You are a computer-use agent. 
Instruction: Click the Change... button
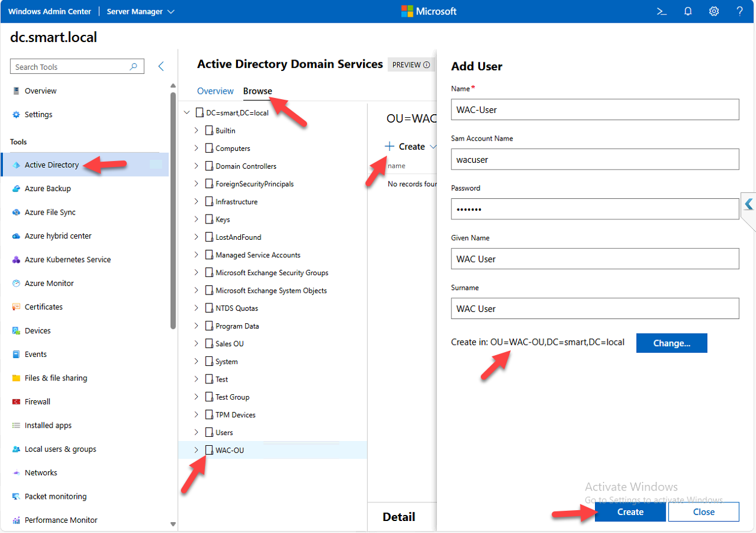coord(672,343)
